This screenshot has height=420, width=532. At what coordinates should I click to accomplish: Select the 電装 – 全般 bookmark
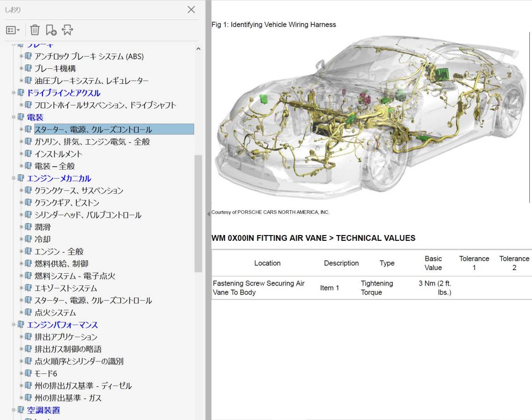[55, 166]
